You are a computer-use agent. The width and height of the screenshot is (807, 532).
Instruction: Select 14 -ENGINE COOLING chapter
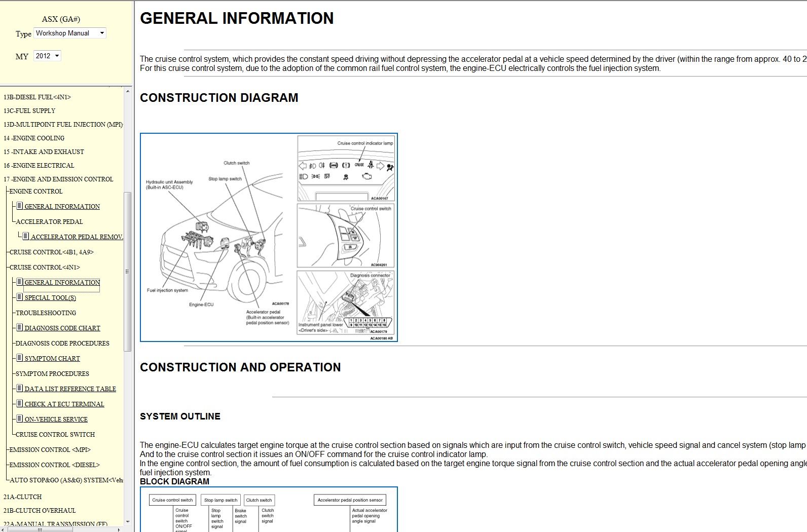click(34, 138)
